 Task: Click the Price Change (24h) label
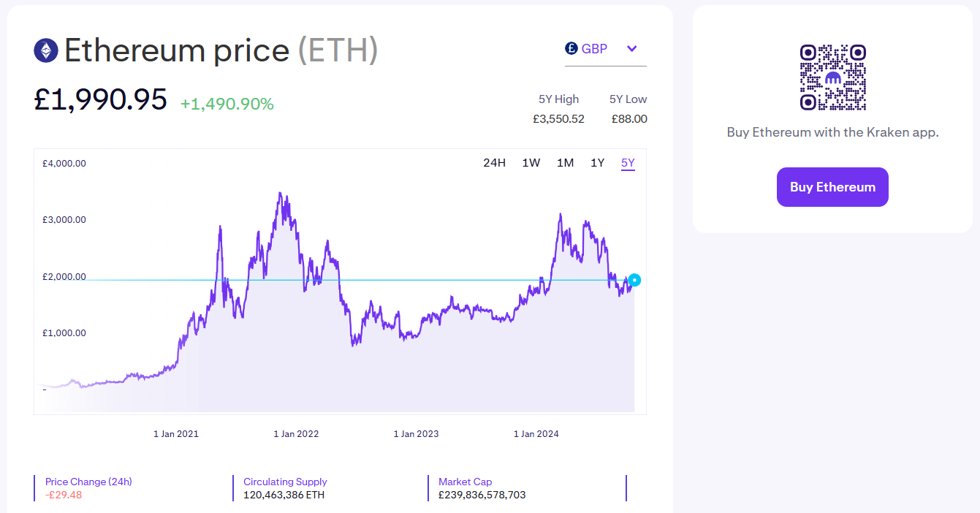[x=88, y=482]
